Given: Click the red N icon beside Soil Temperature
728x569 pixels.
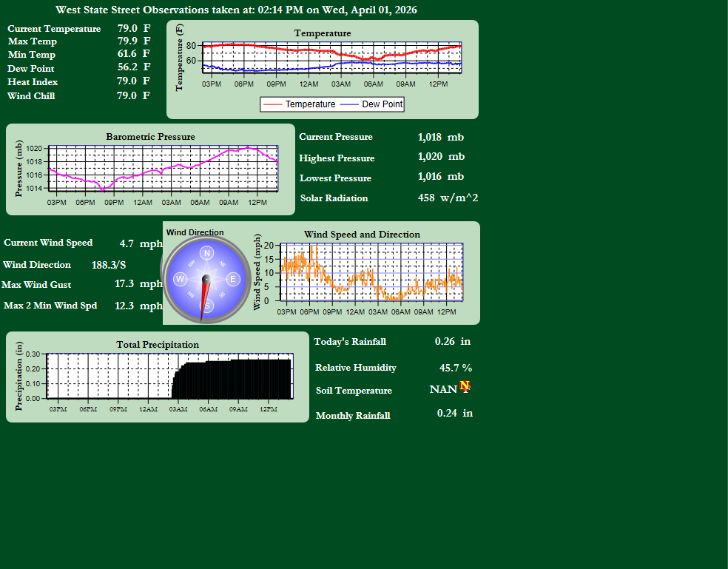Looking at the screenshot, I should (x=464, y=385).
